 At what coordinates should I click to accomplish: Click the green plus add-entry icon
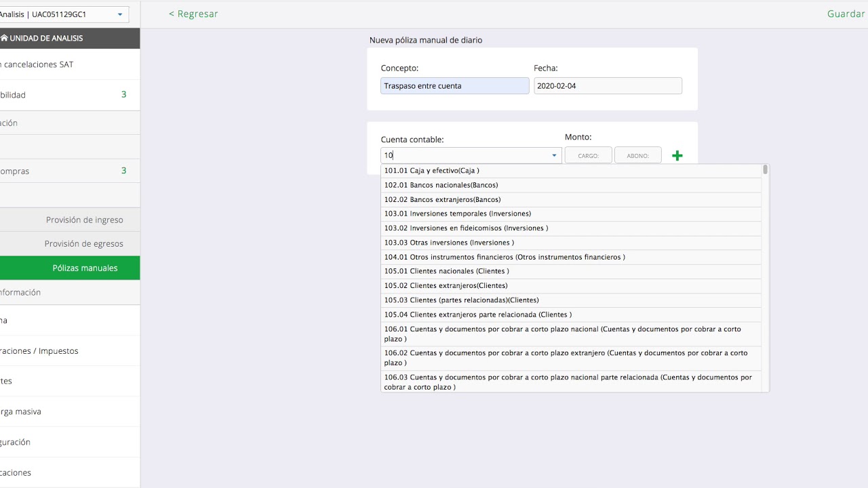pyautogui.click(x=677, y=156)
